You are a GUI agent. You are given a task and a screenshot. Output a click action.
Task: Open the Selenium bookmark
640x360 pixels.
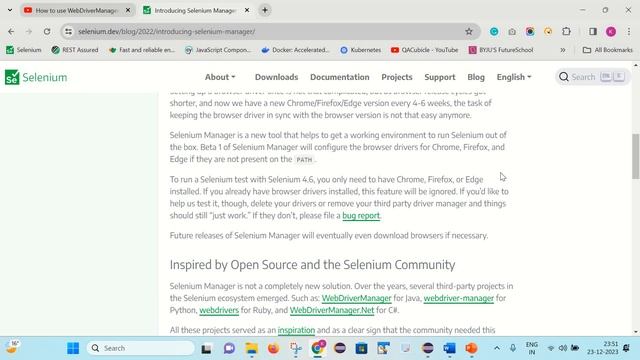tap(24, 50)
